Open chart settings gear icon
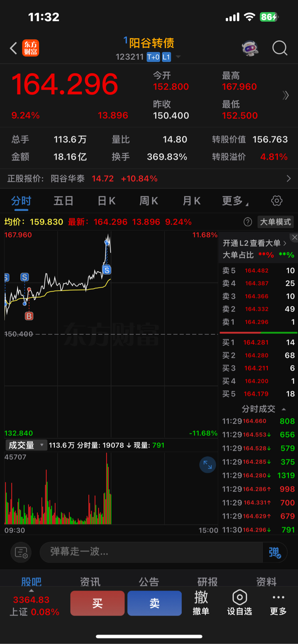The width and height of the screenshot is (298, 644). (x=277, y=201)
